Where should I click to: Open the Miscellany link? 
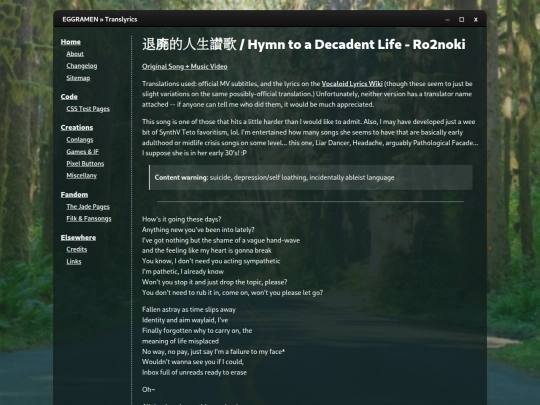point(82,176)
